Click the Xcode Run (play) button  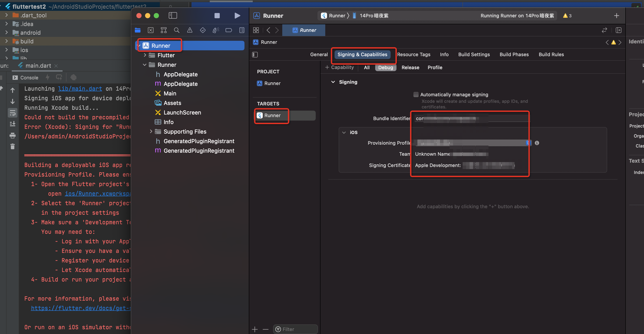click(x=237, y=16)
